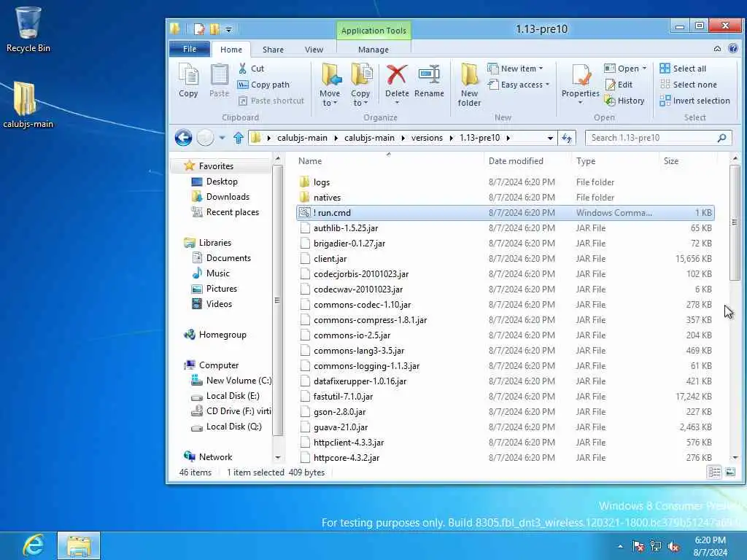Image resolution: width=747 pixels, height=560 pixels.
Task: Open recent locations dropdown arrow
Action: 222,138
